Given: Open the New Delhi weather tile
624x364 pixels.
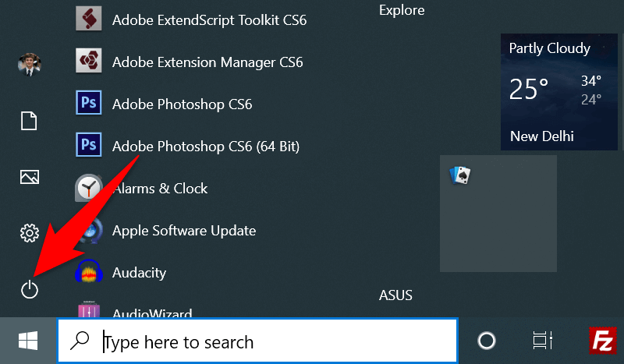Looking at the screenshot, I should 559,91.
